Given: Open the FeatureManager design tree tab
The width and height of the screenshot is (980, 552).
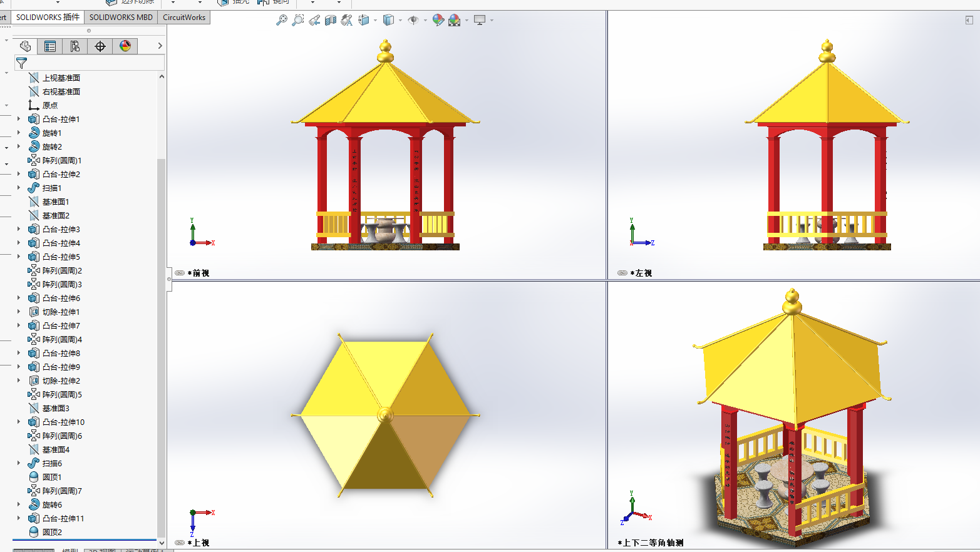Looking at the screenshot, I should (x=25, y=46).
